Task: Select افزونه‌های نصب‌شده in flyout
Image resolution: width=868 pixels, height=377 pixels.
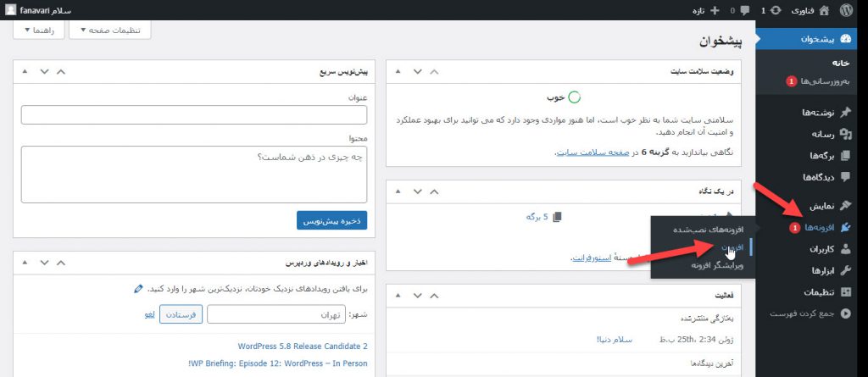Action: (x=709, y=229)
